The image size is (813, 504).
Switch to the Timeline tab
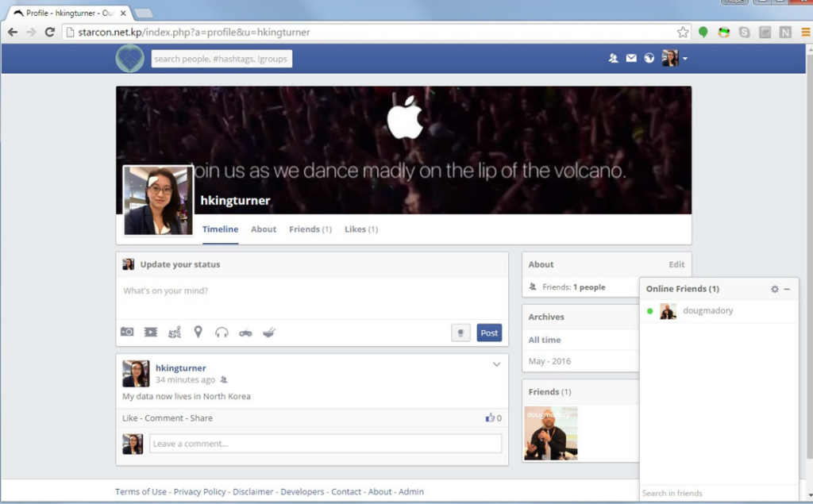pyautogui.click(x=221, y=229)
